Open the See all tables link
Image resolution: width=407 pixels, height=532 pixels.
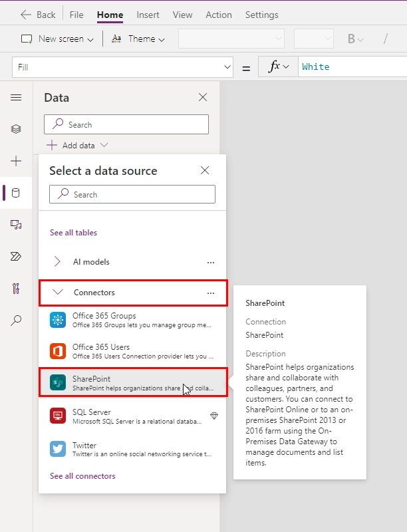click(x=73, y=232)
